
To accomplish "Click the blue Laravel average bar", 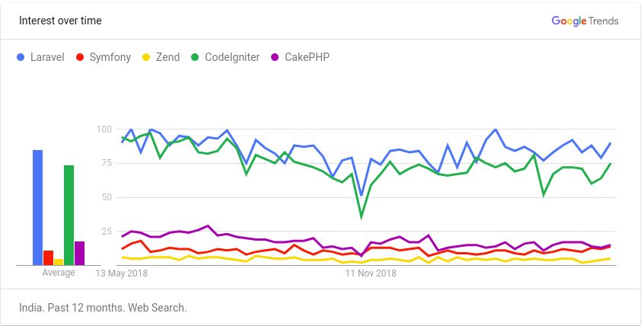I will pos(38,208).
